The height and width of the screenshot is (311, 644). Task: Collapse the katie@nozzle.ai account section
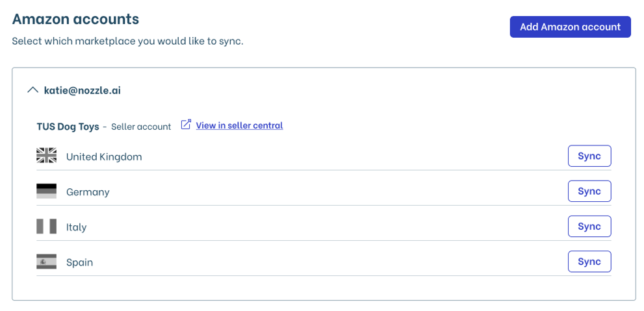pyautogui.click(x=32, y=90)
